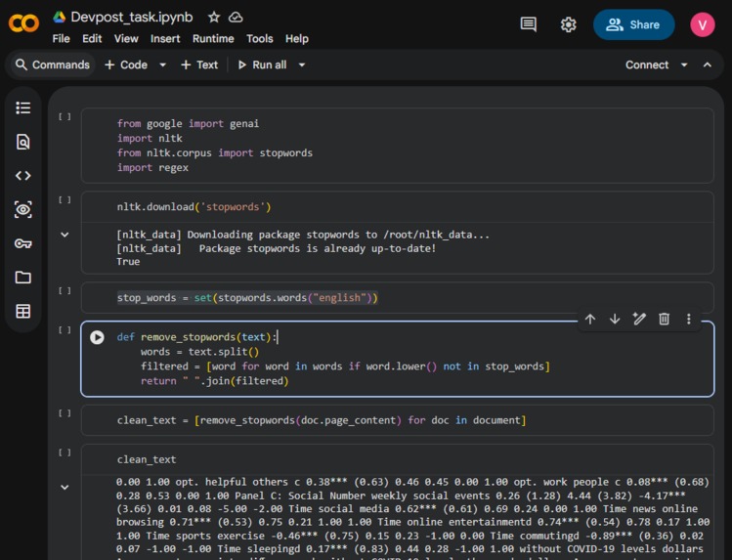Star the Devpost_task.ipynb notebook

click(x=214, y=18)
